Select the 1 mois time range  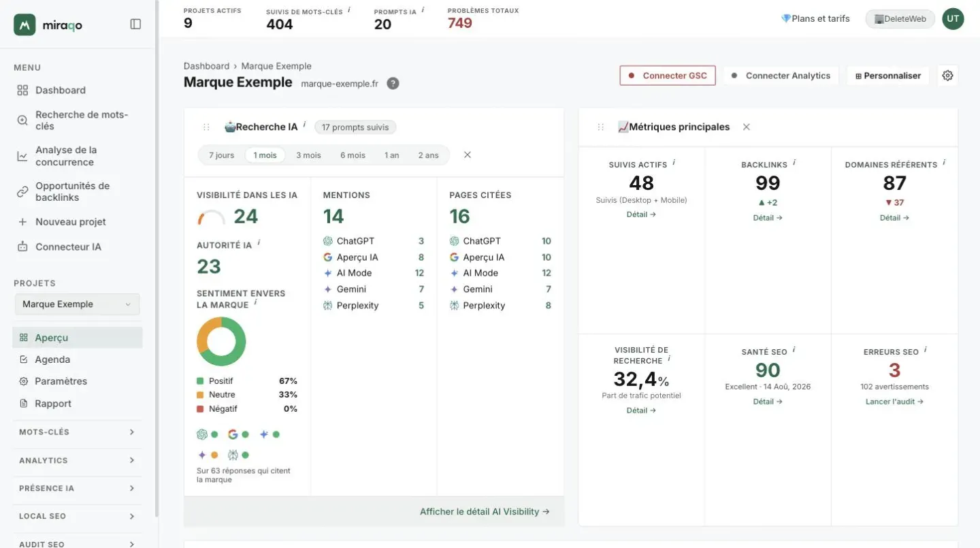[x=265, y=155]
